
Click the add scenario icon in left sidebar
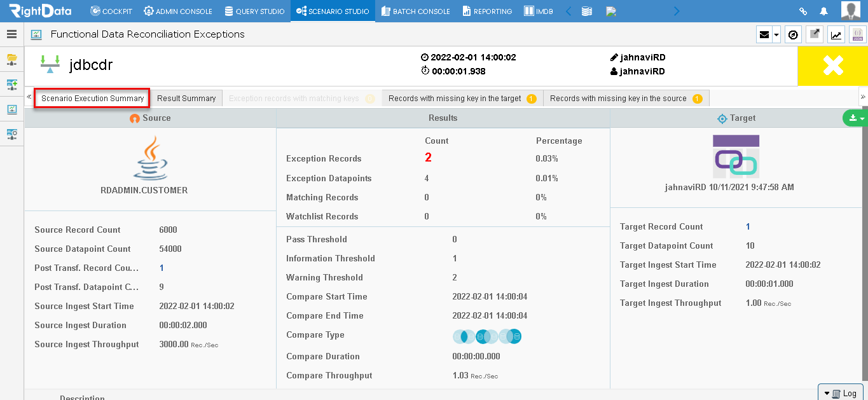pos(11,85)
